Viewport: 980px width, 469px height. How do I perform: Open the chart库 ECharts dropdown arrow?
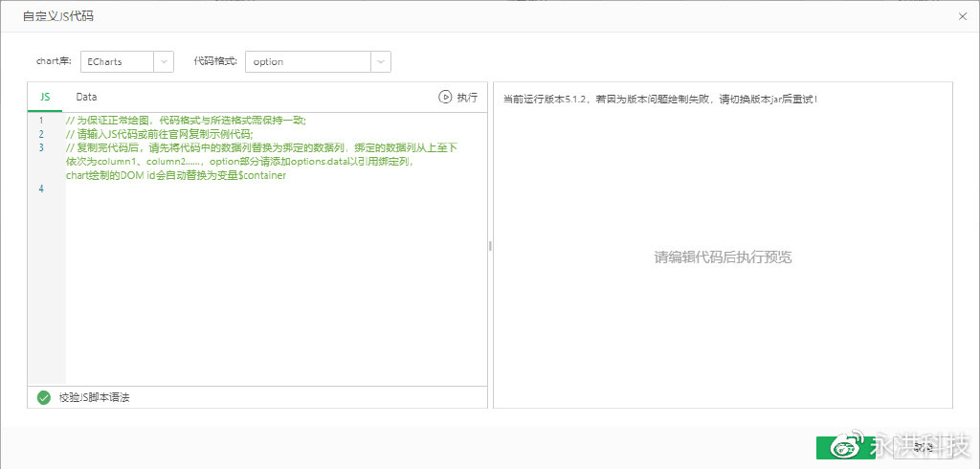(163, 62)
